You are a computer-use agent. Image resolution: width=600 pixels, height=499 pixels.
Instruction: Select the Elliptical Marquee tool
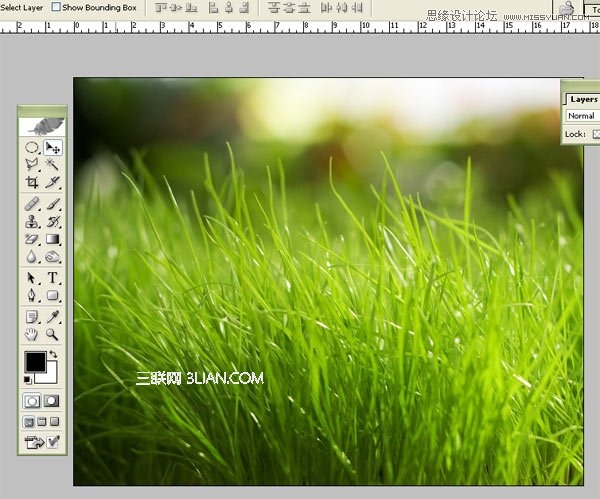click(32, 147)
